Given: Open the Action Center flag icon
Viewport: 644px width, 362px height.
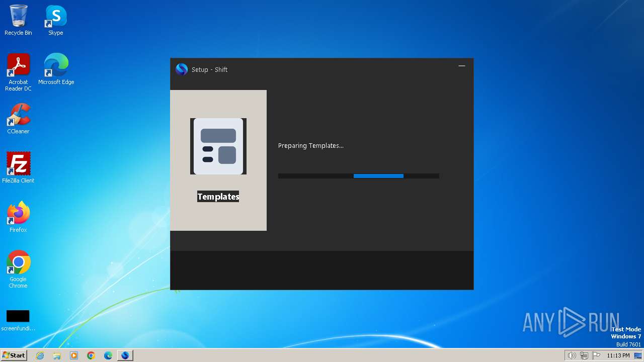Looking at the screenshot, I should tap(596, 355).
